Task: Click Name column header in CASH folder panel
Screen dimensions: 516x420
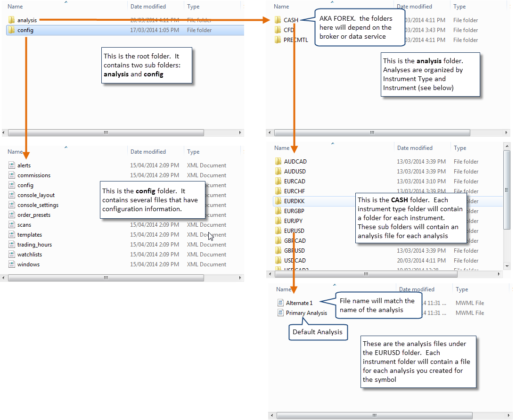Action: (282, 148)
